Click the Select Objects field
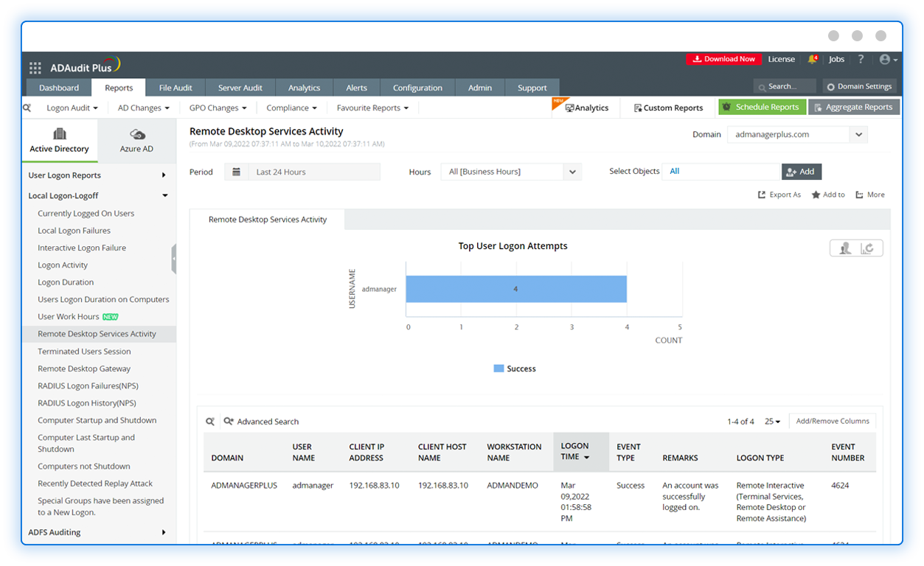This screenshot has height=566, width=924. (x=721, y=171)
